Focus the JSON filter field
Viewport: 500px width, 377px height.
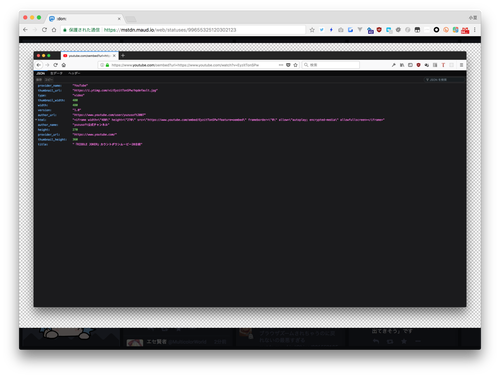pos(445,80)
